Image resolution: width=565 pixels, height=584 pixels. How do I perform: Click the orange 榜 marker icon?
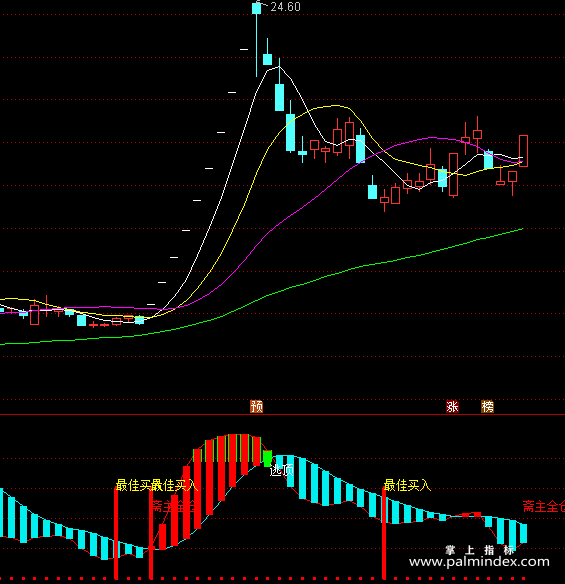click(x=487, y=406)
